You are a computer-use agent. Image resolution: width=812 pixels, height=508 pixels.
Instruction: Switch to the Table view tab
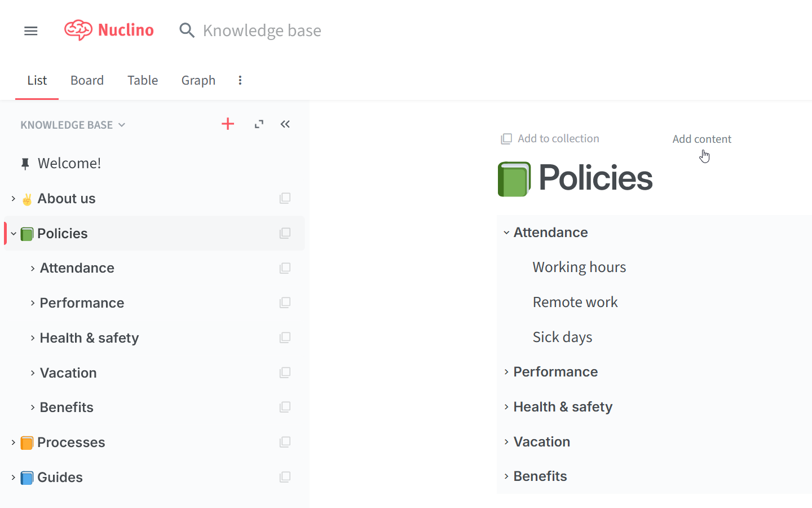tap(143, 80)
